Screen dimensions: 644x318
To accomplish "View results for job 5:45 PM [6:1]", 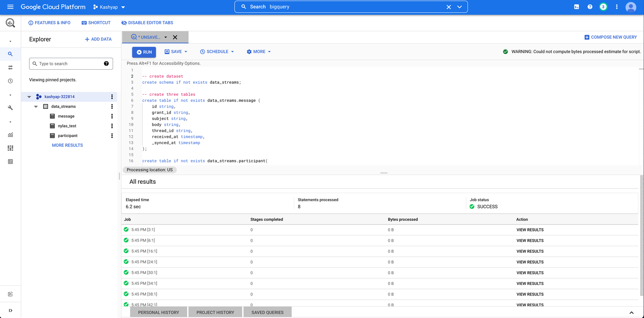I will tap(530, 241).
